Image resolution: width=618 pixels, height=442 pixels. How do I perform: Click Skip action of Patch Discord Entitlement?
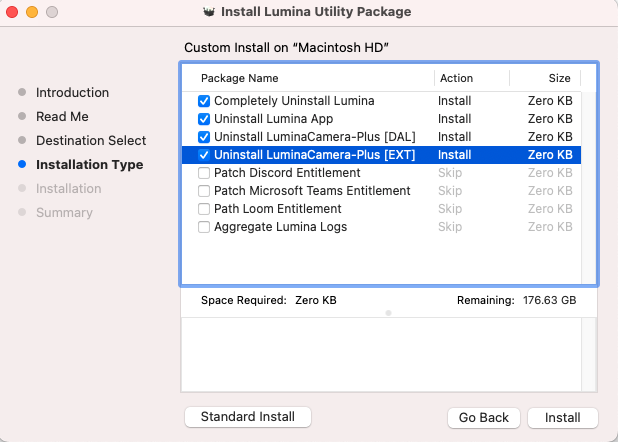pos(450,173)
